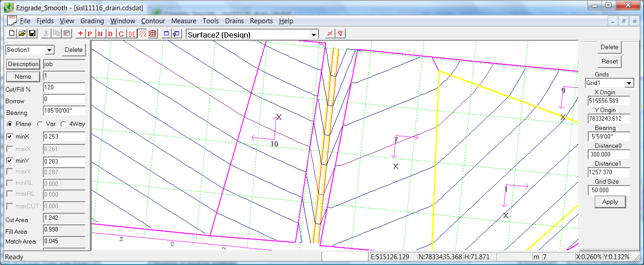Click the red C toolbar icon

pyautogui.click(x=121, y=34)
